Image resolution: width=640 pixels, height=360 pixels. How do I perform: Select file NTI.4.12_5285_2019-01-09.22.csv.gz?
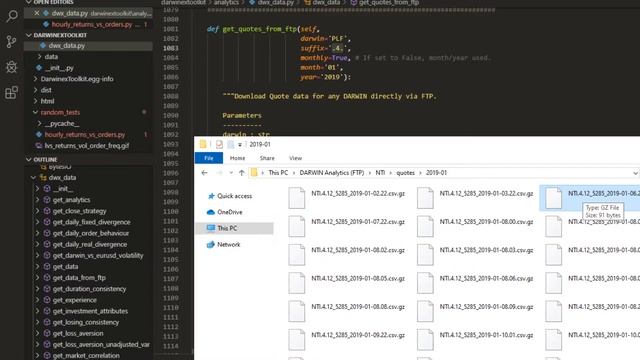(347, 340)
